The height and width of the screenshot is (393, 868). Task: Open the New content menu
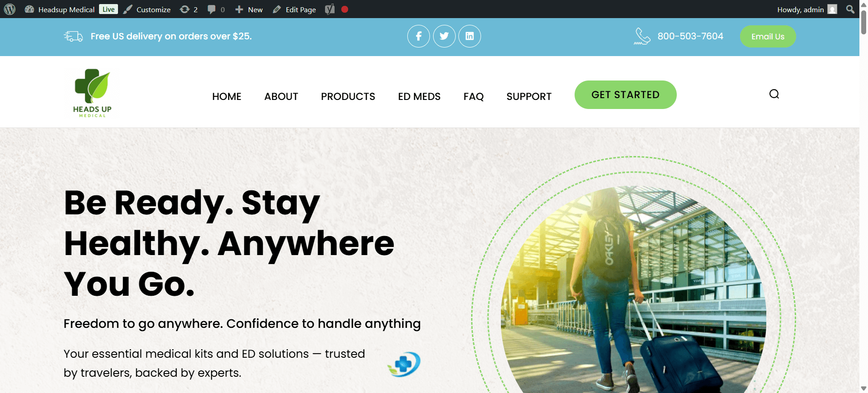[x=249, y=9]
